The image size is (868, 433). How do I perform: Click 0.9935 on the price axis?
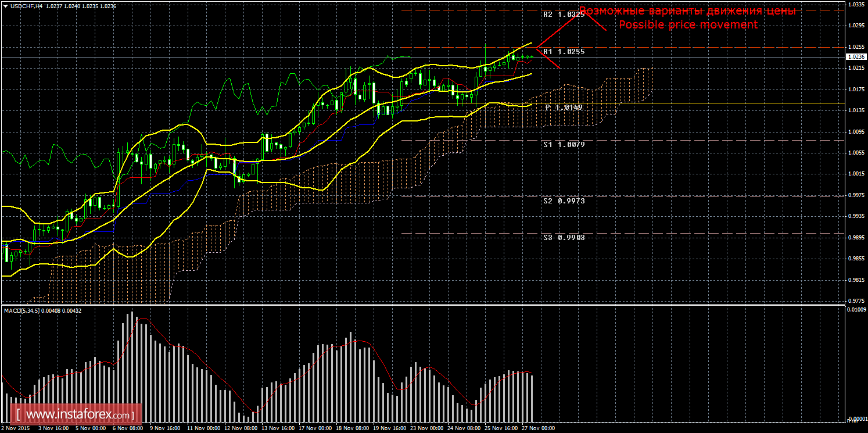tap(856, 216)
